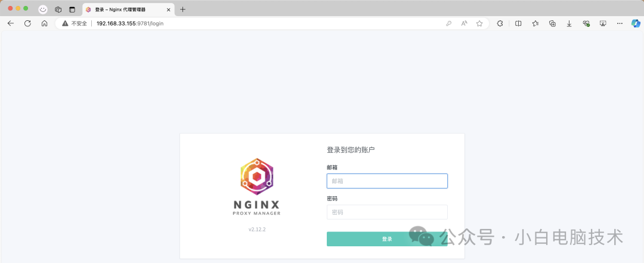The width and height of the screenshot is (644, 263).
Task: Open browser essentials heart icon
Action: point(586,23)
